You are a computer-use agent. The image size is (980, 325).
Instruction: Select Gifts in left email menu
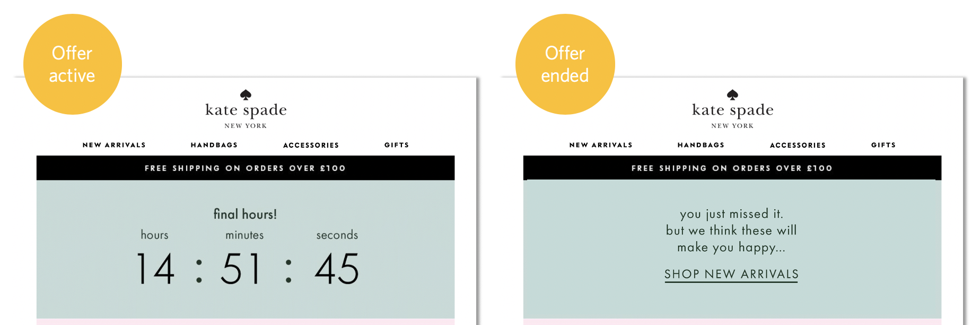click(x=397, y=145)
